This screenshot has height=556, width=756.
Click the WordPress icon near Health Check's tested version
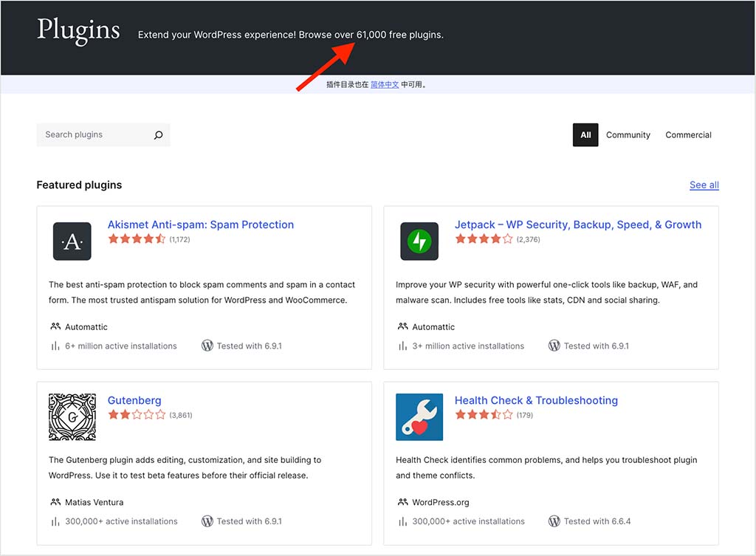554,521
